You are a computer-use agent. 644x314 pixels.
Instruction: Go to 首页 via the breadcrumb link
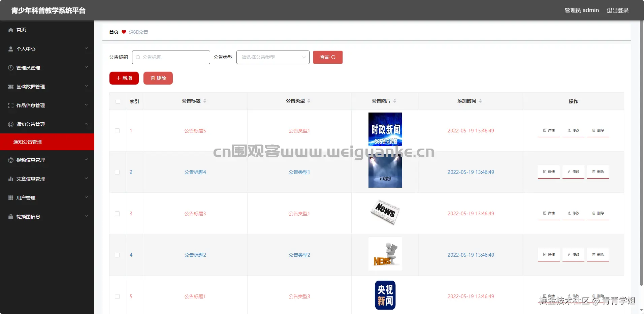coord(114,32)
